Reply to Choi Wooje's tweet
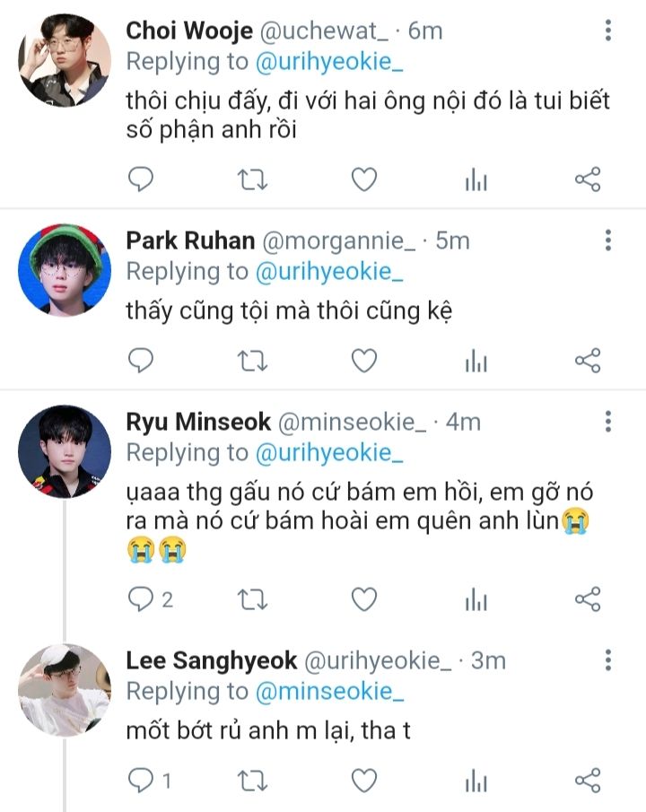Viewport: 646px width, 812px height. pos(141,180)
